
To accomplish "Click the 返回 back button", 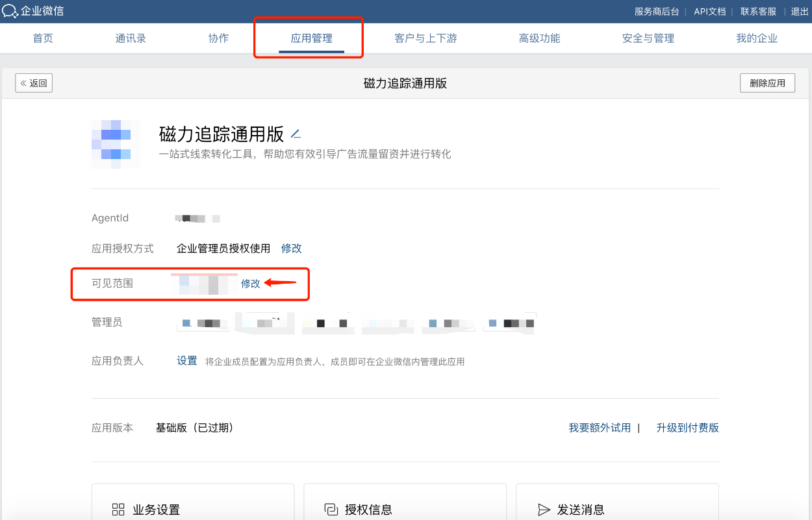I will tap(34, 83).
